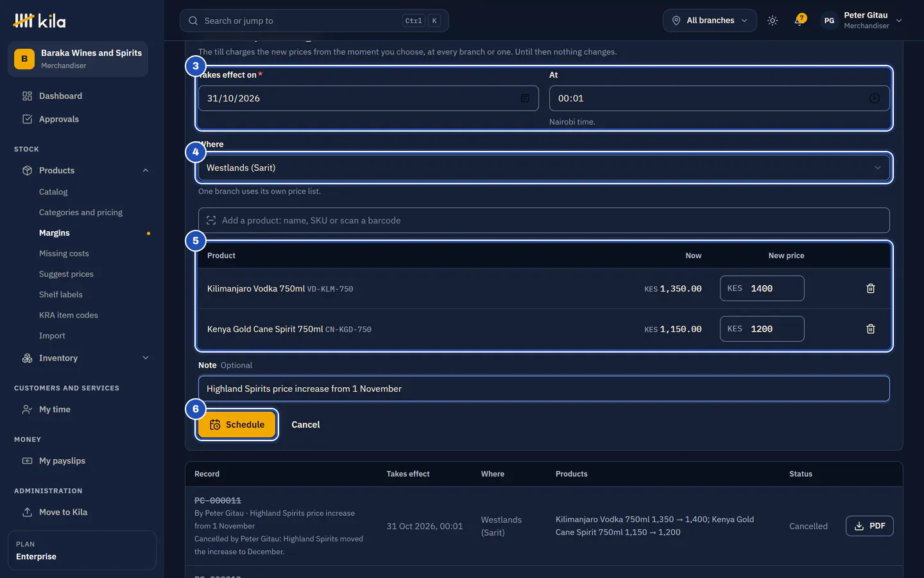Open Missing costs

(64, 253)
